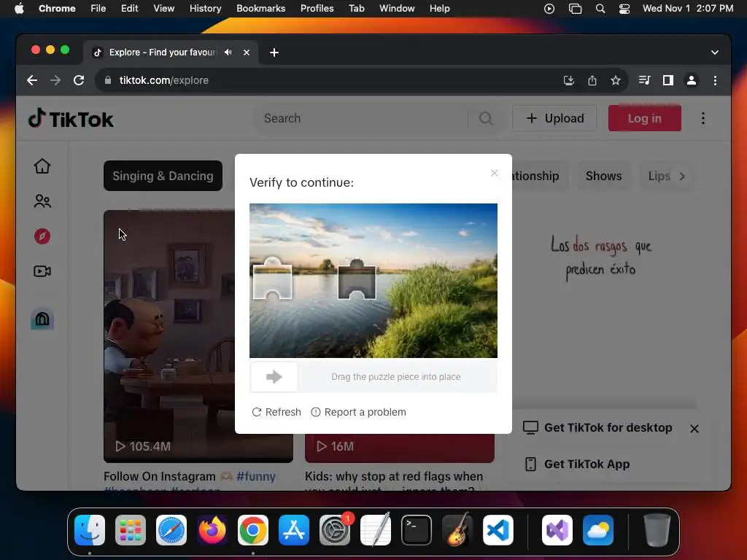The image size is (747, 560).
Task: Open the Tab menu
Action: [x=356, y=9]
